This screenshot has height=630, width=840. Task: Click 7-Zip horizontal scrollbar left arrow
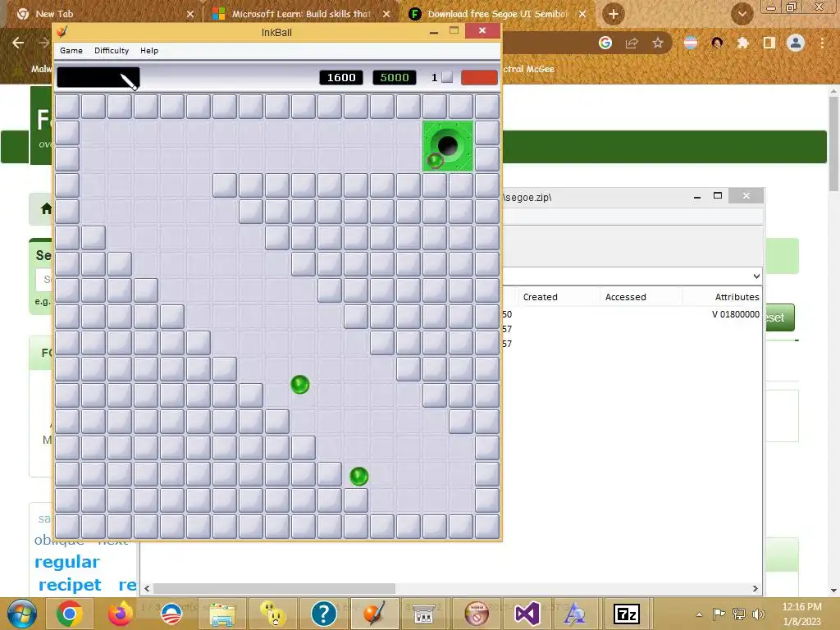pyautogui.click(x=147, y=588)
